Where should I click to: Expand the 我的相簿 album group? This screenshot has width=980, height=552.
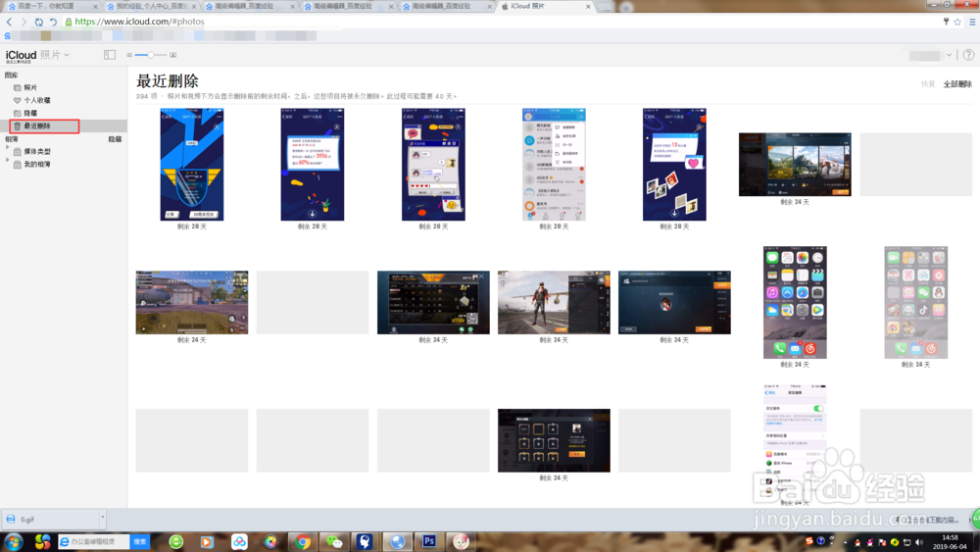point(8,160)
